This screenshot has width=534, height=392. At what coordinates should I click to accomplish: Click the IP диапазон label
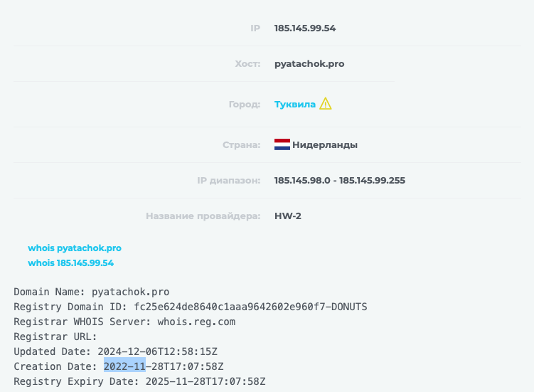click(228, 181)
